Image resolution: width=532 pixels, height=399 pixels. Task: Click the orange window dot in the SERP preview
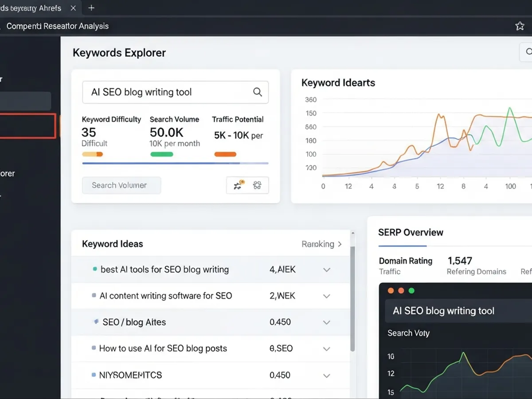pyautogui.click(x=391, y=290)
